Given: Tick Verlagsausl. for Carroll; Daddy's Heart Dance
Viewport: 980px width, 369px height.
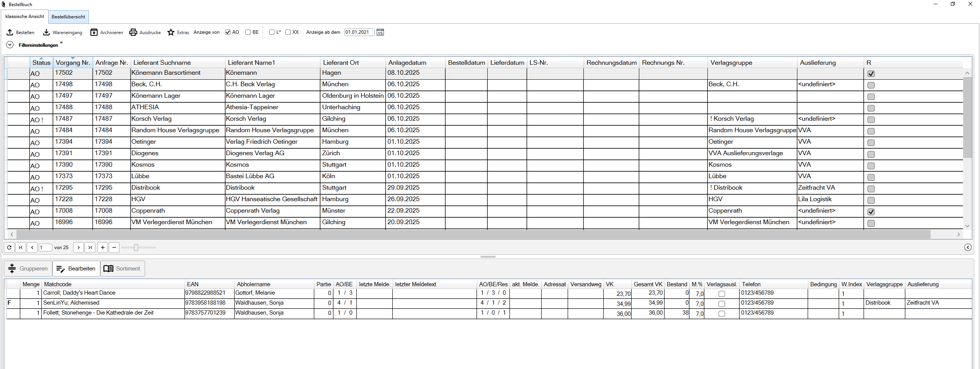Looking at the screenshot, I should coord(722,294).
